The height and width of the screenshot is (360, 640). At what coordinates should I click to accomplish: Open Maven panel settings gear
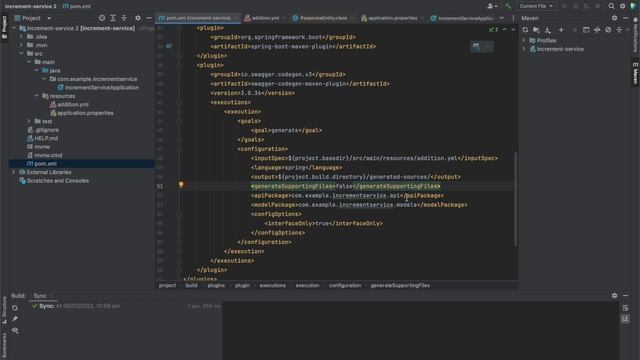(x=614, y=18)
